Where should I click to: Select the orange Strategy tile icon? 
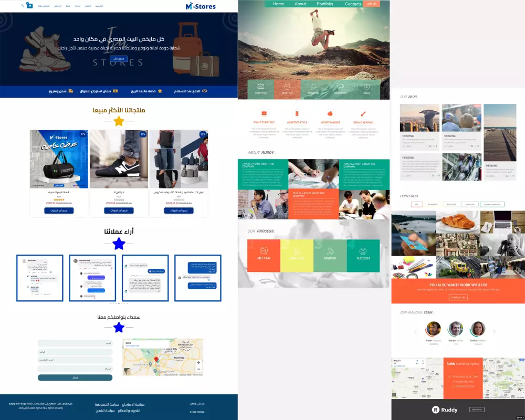287,87
